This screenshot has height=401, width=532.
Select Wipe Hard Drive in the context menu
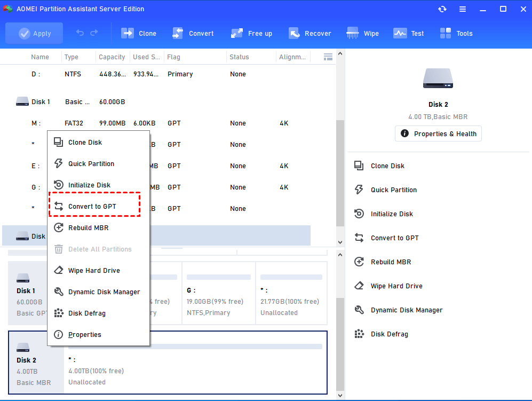pos(98,271)
